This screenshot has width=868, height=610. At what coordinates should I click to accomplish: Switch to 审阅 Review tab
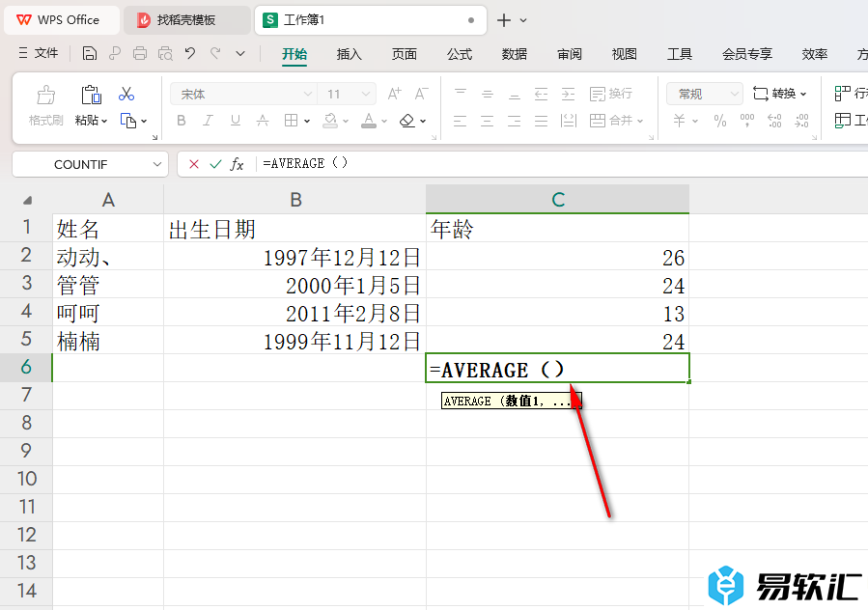pyautogui.click(x=570, y=54)
